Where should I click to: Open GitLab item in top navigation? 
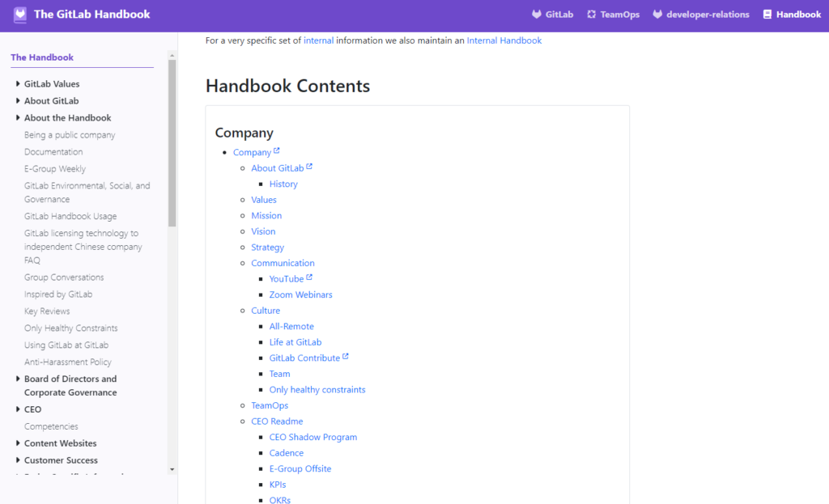click(x=552, y=15)
